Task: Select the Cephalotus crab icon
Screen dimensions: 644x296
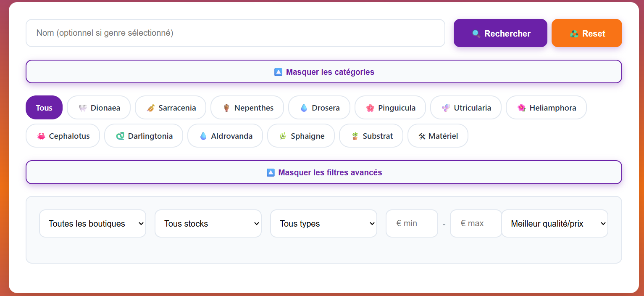Action: pyautogui.click(x=41, y=136)
